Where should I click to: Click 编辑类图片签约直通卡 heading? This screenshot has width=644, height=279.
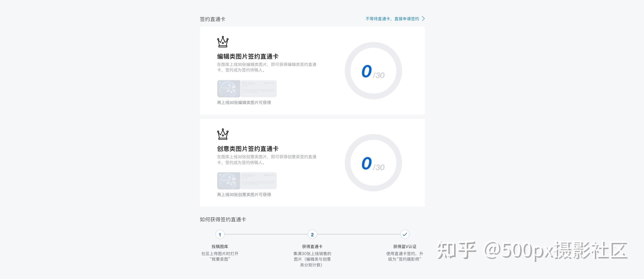248,57
